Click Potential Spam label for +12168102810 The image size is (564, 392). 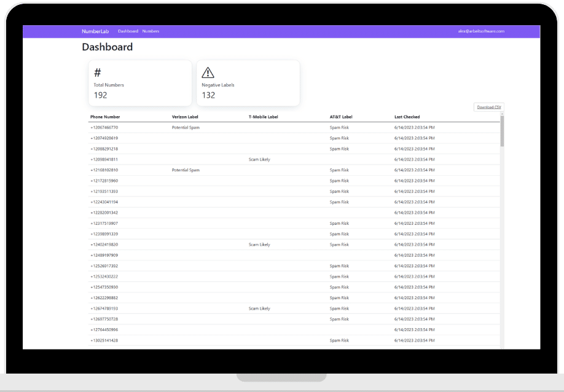point(186,170)
